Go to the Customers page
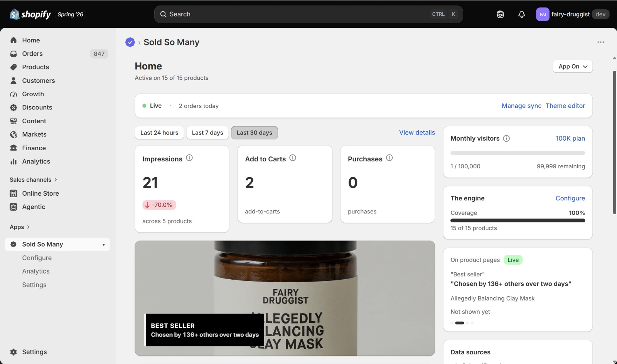The image size is (617, 364). [x=39, y=81]
